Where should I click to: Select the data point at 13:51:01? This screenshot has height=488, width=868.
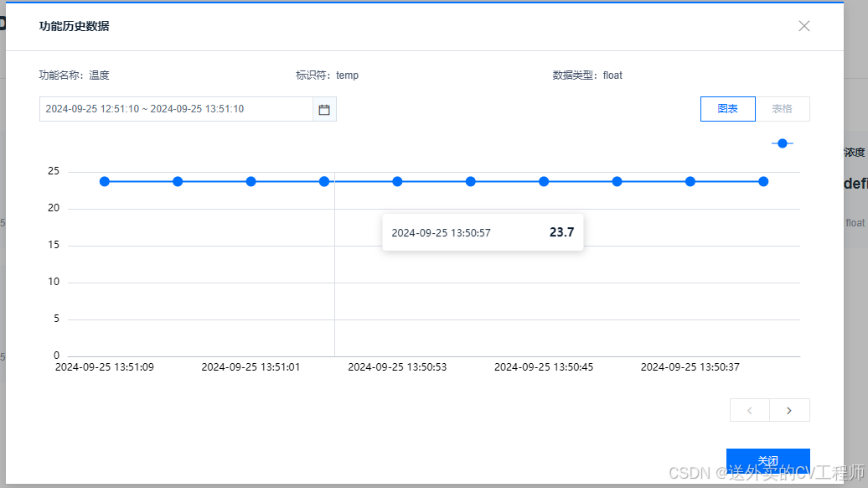click(251, 181)
